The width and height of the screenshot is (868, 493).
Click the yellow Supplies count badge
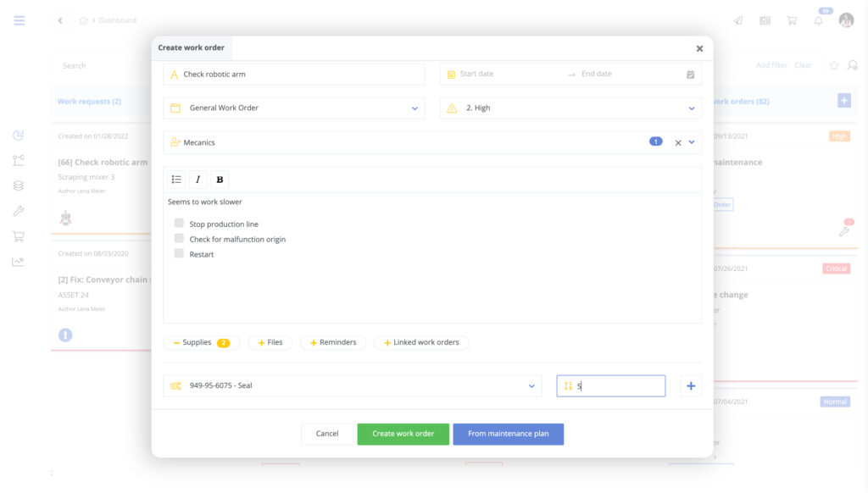[223, 343]
